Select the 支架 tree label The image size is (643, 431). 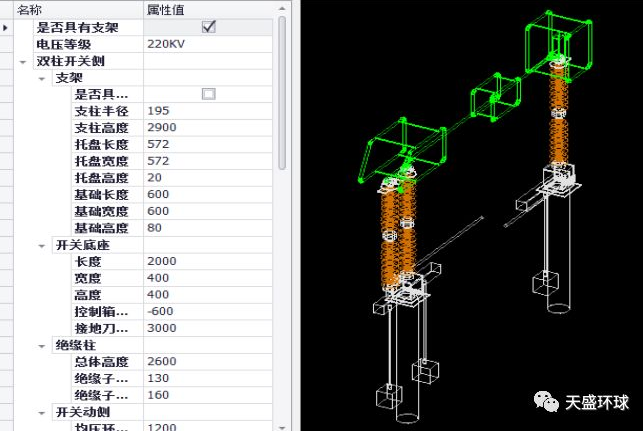[x=69, y=78]
